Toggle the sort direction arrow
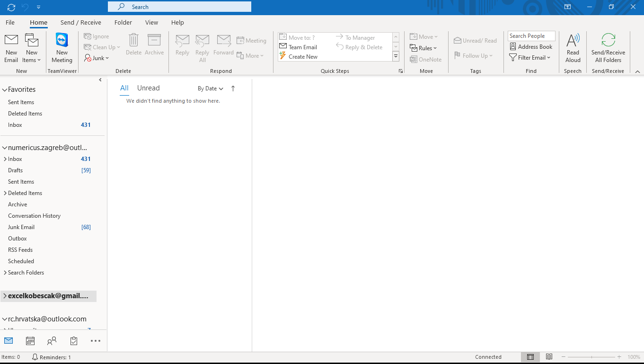Viewport: 644px width, 364px height. 233,88
